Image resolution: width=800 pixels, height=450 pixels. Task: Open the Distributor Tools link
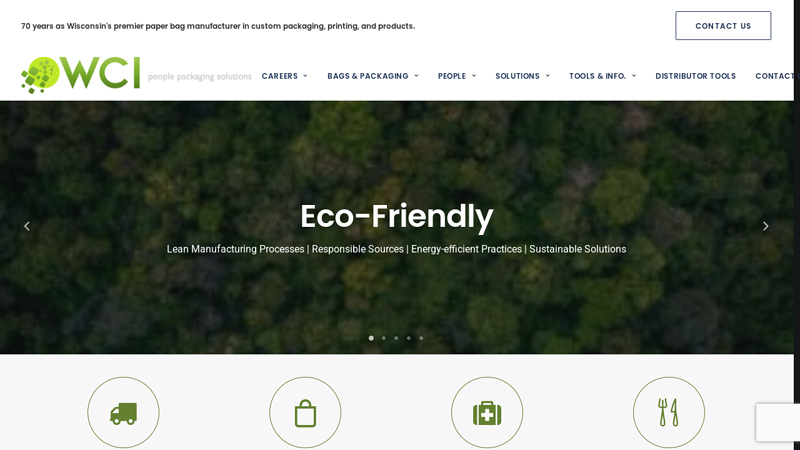[x=695, y=76]
